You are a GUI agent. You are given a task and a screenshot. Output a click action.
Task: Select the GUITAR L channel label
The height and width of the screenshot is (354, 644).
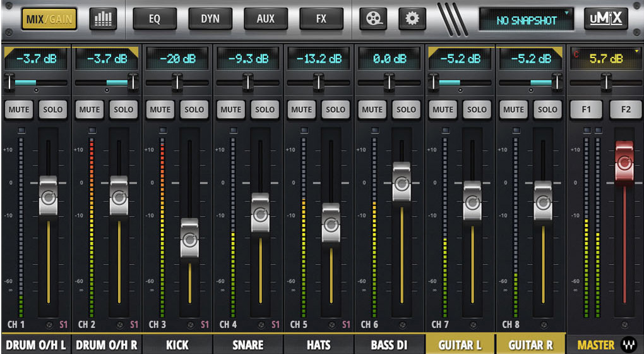(460, 345)
